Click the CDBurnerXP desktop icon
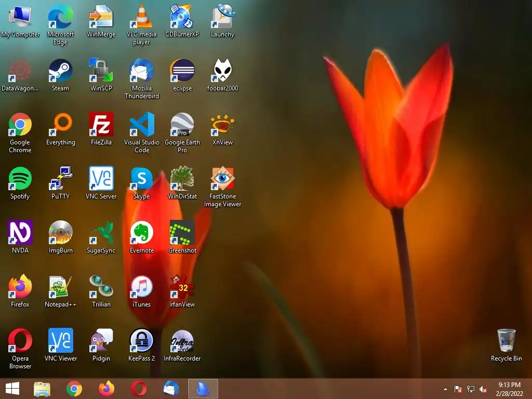The height and width of the screenshot is (399, 532). (x=182, y=21)
